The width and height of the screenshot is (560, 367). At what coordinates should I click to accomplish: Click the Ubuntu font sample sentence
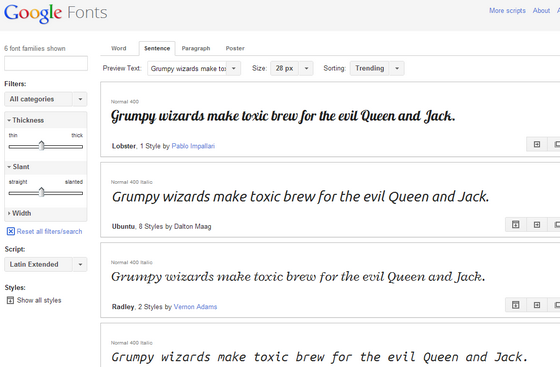pos(300,197)
